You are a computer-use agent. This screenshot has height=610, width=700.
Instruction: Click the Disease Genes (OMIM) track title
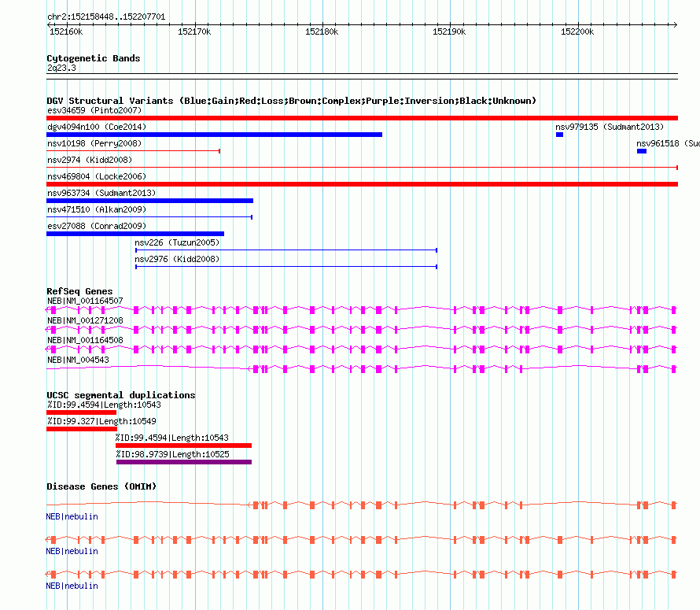click(101, 486)
